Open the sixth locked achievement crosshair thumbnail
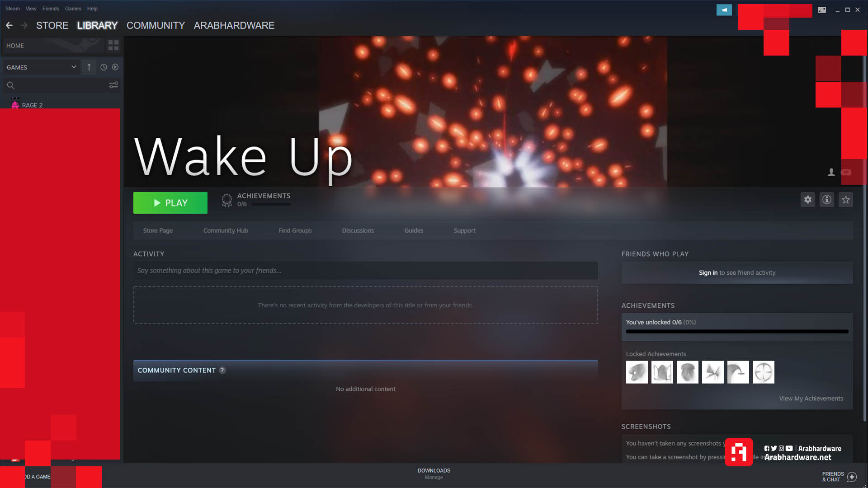This screenshot has width=868, height=488. tap(763, 372)
